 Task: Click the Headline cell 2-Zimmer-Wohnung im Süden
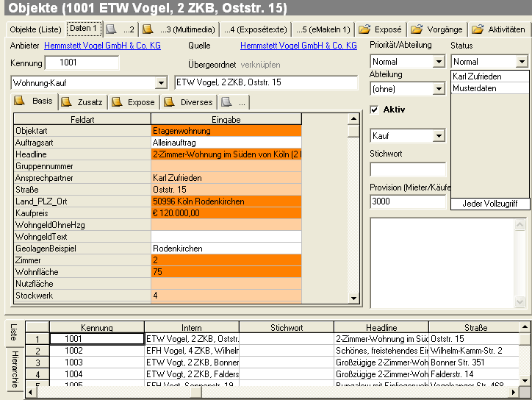tap(226, 154)
